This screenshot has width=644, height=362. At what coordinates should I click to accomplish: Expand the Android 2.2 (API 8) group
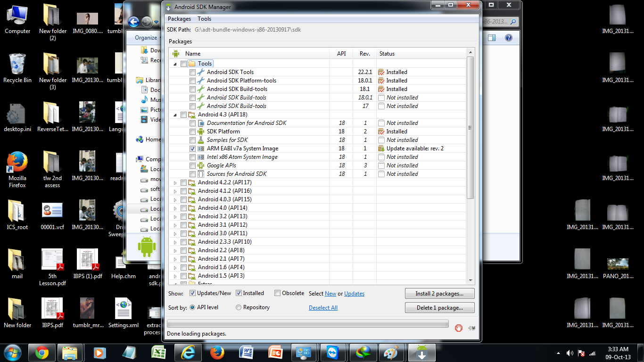pyautogui.click(x=175, y=250)
